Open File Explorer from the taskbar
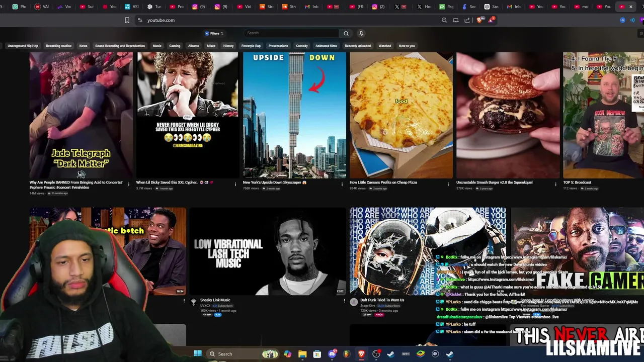This screenshot has height=362, width=644. (x=302, y=354)
